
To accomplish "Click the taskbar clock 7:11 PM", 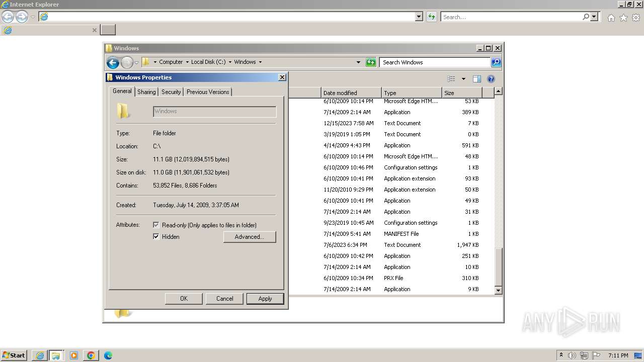I will pos(618,355).
